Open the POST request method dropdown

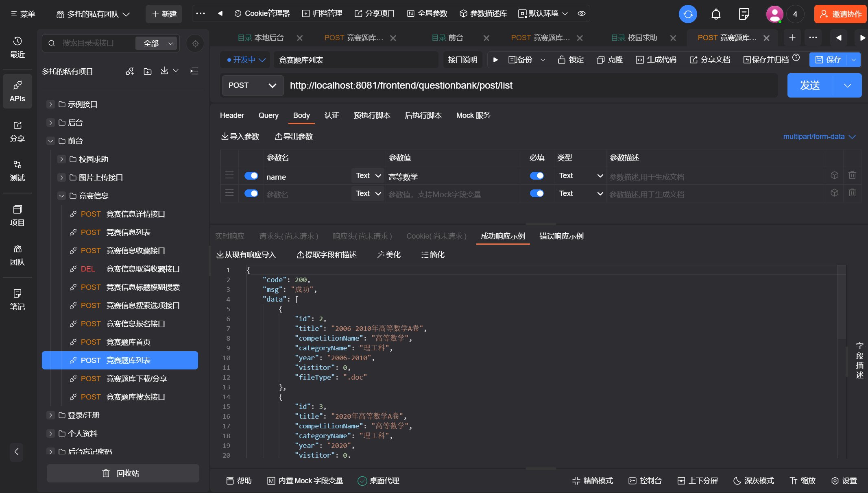click(x=252, y=85)
